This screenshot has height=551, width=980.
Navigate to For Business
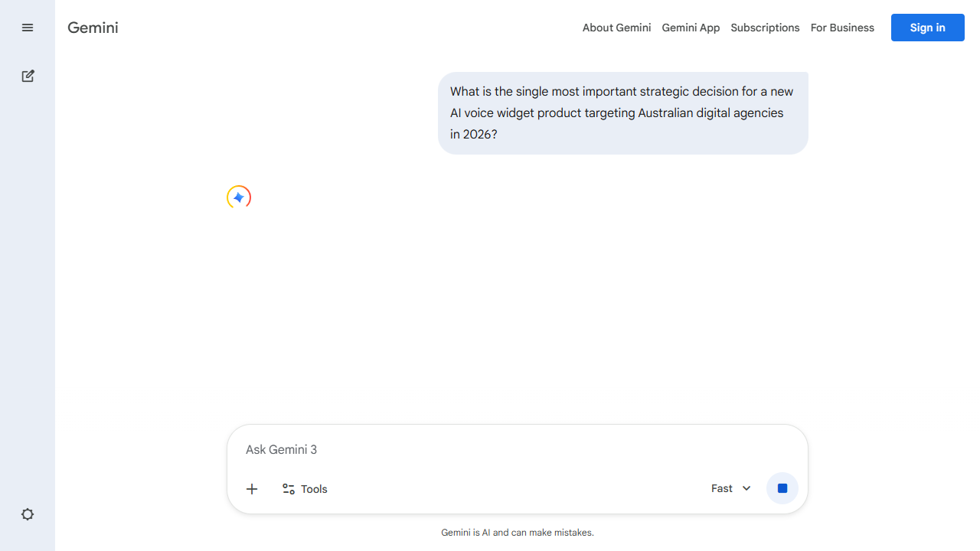coord(842,28)
